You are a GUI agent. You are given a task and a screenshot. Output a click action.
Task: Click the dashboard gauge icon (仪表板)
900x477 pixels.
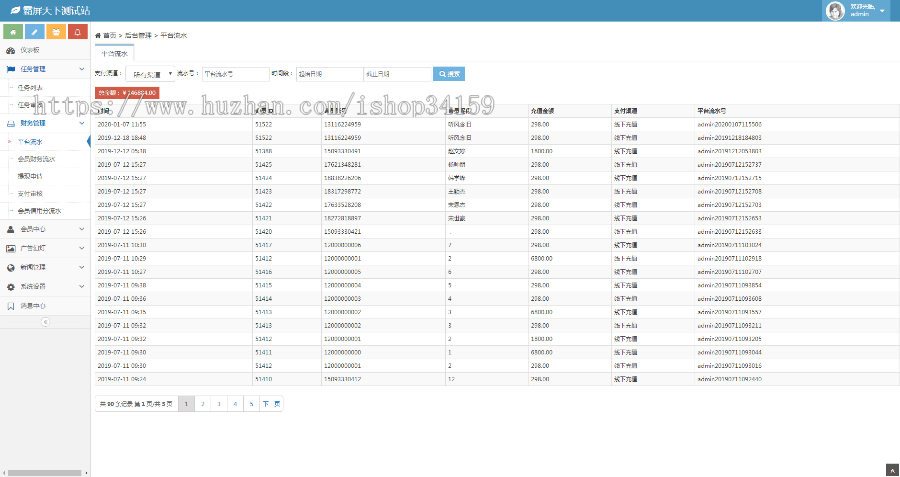coord(11,49)
